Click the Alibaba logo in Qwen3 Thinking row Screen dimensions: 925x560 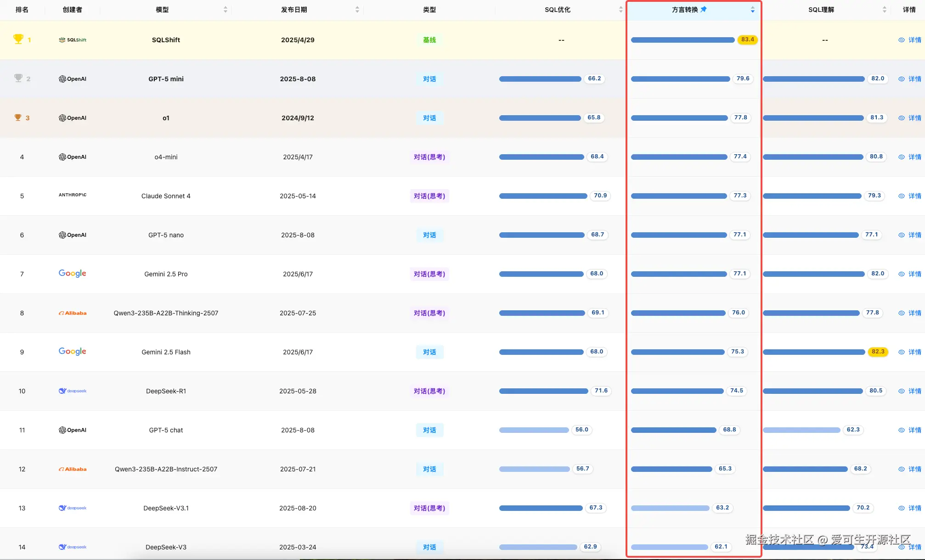(73, 313)
